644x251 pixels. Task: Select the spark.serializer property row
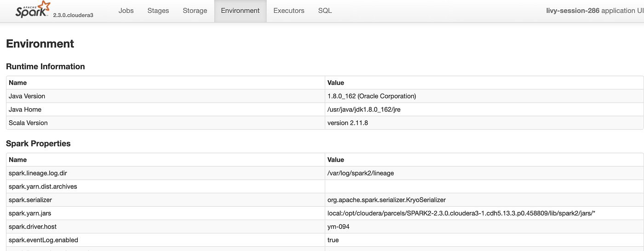pos(30,200)
